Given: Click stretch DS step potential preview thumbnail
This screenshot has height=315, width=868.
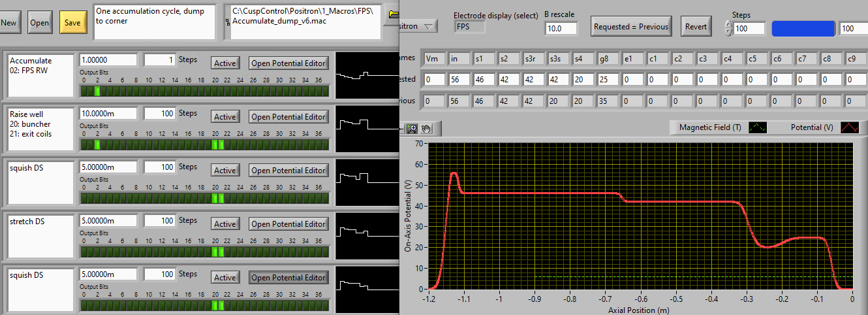Looking at the screenshot, I should [367, 236].
